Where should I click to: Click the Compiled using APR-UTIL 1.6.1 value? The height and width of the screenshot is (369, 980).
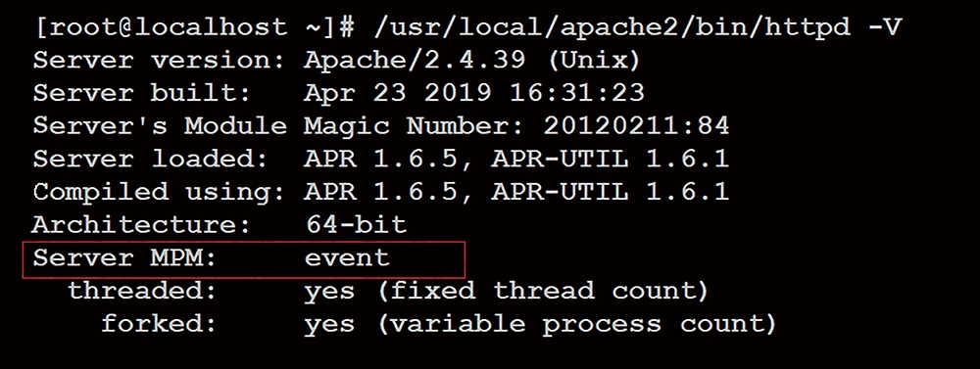(x=610, y=192)
